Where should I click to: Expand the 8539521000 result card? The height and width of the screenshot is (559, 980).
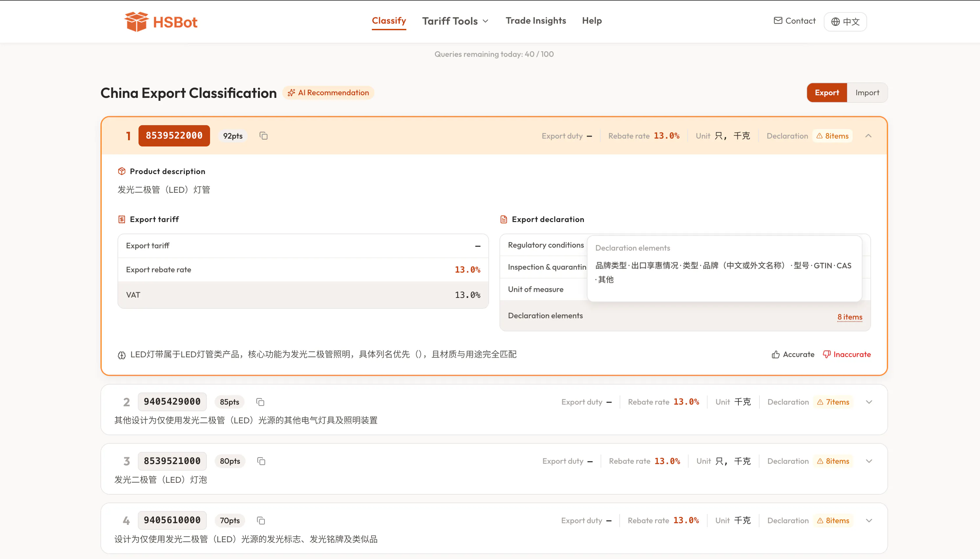[869, 461]
